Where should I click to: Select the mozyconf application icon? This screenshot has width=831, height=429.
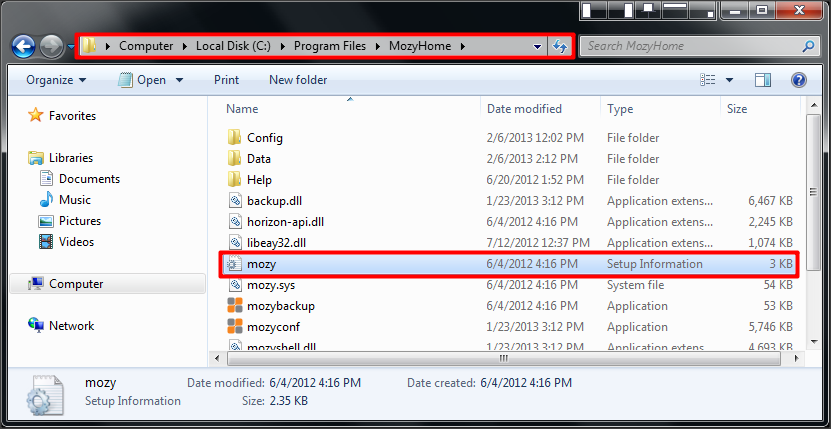click(x=234, y=327)
